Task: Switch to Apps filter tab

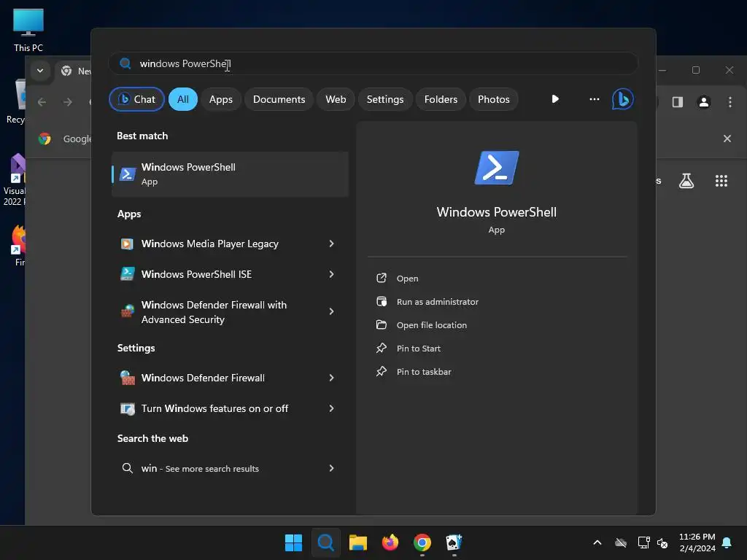Action: coord(220,99)
